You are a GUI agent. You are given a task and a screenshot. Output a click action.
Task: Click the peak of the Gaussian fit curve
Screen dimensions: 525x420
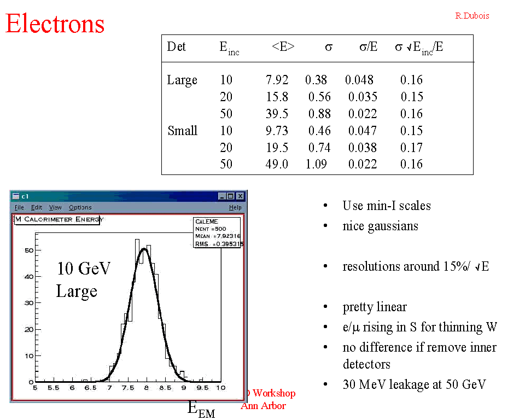tap(144, 249)
